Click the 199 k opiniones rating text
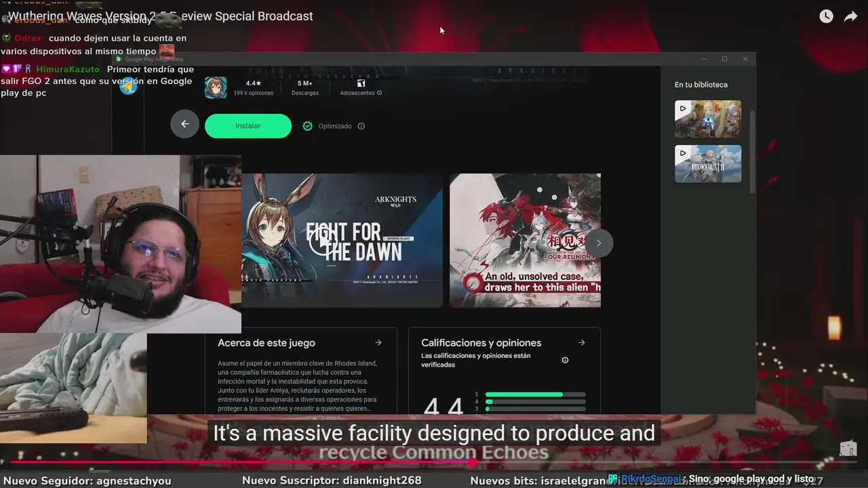This screenshot has height=488, width=868. pyautogui.click(x=254, y=93)
